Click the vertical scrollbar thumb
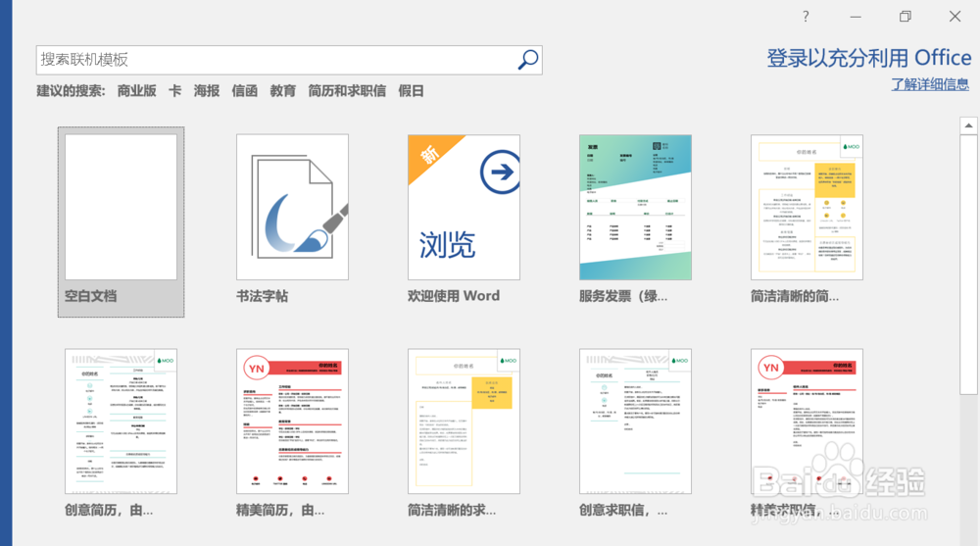Image resolution: width=980 pixels, height=546 pixels. (968, 265)
